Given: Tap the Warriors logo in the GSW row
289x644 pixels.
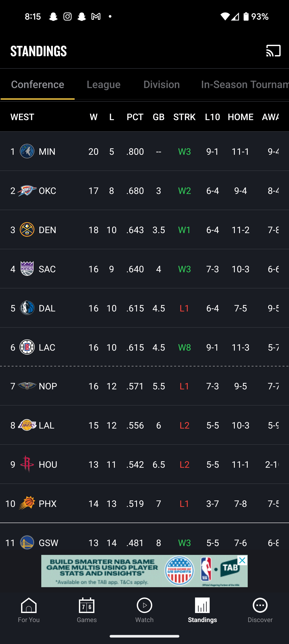Looking at the screenshot, I should click(x=27, y=542).
